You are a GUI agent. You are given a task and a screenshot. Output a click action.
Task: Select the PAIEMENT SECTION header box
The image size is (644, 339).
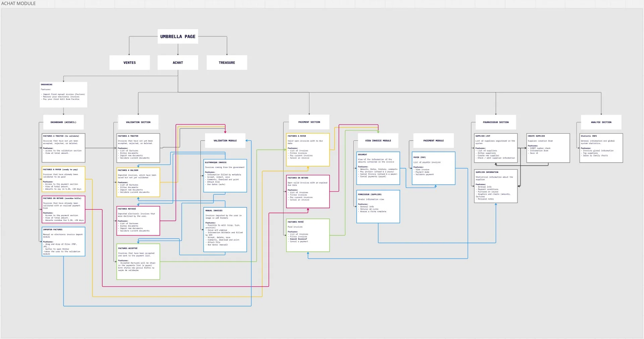309,122
